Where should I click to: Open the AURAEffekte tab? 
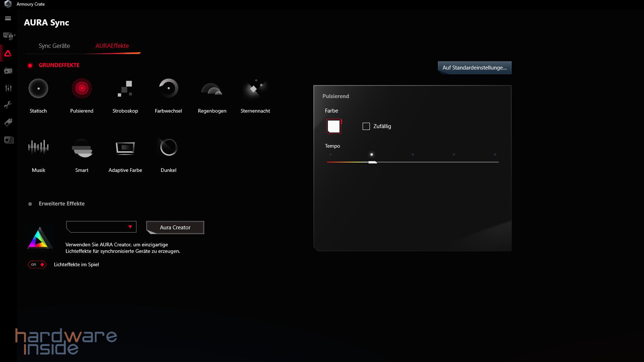(x=112, y=46)
